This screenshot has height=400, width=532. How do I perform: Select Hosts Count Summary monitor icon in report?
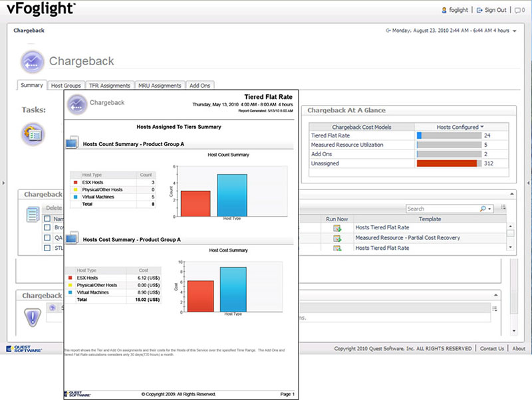[x=72, y=142]
